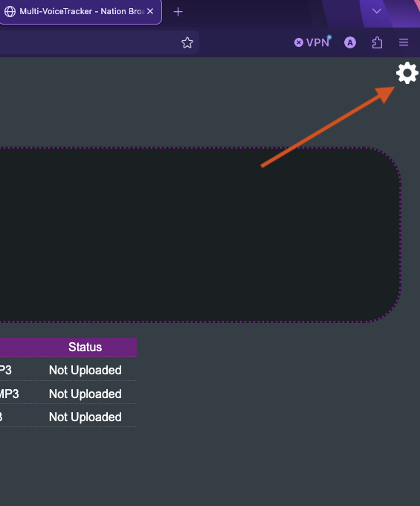Bookmark this page with the star icon
The width and height of the screenshot is (420, 506).
(x=187, y=42)
